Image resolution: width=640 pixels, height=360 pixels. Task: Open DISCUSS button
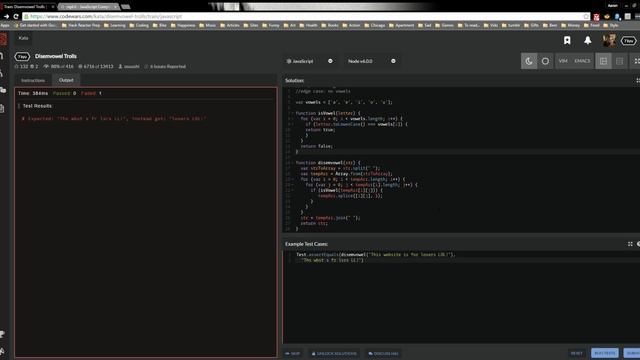tap(383, 353)
